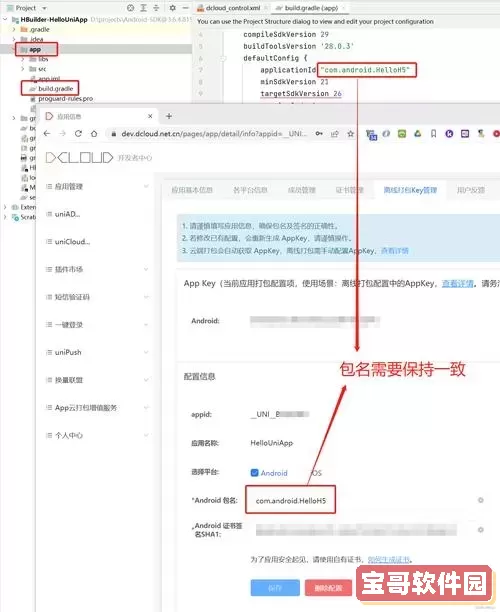Switch to the 用户反馈 tab
The height and width of the screenshot is (612, 500).
click(x=471, y=190)
